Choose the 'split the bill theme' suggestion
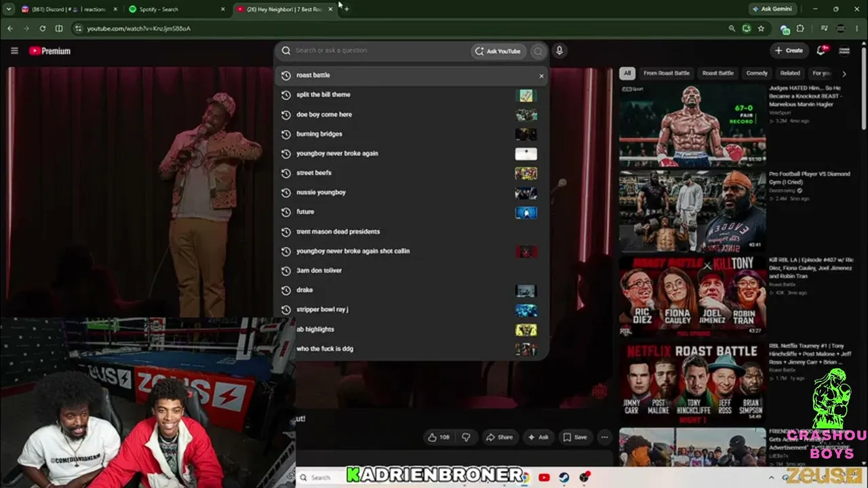The height and width of the screenshot is (488, 868). point(412,95)
